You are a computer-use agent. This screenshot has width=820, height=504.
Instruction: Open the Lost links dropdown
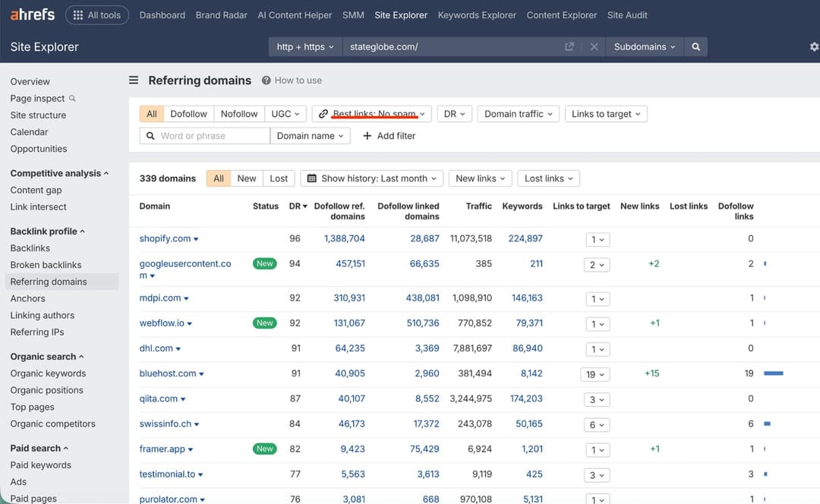click(x=549, y=178)
